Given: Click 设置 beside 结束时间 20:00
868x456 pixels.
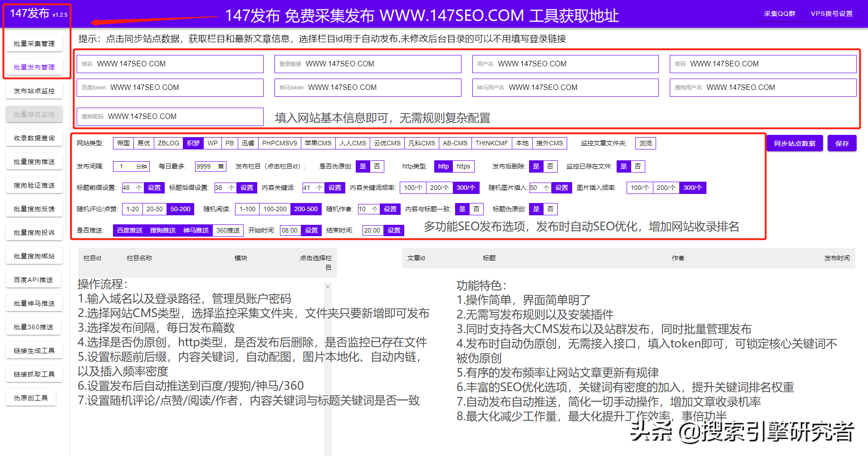Looking at the screenshot, I should [394, 230].
